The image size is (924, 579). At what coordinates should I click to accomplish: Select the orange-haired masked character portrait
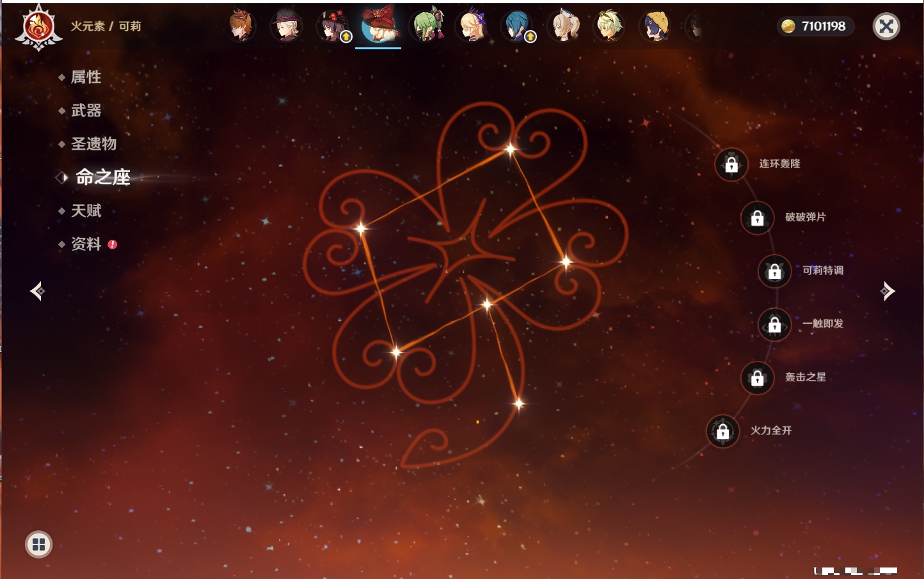(x=242, y=26)
